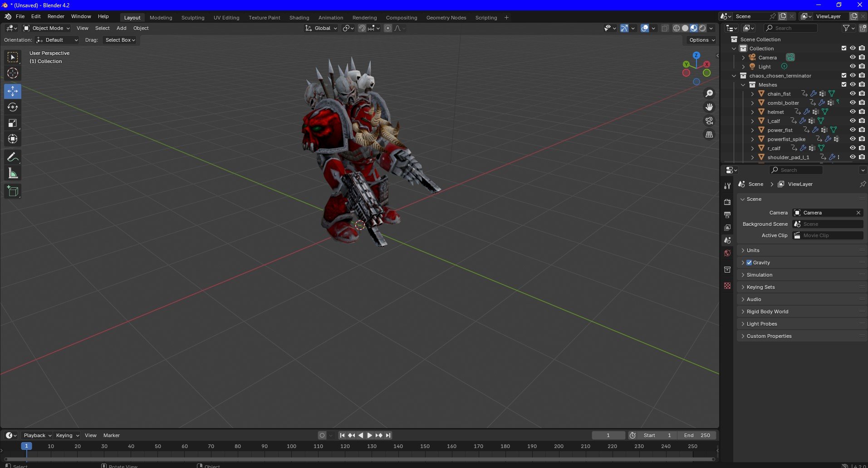The width and height of the screenshot is (868, 468).
Task: Expand the Units panel
Action: point(802,250)
